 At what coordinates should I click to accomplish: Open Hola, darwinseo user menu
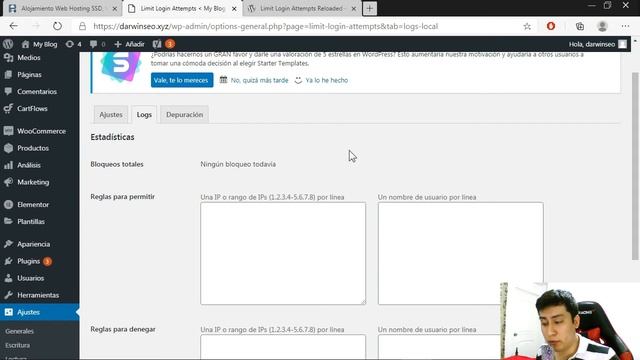[x=598, y=44]
